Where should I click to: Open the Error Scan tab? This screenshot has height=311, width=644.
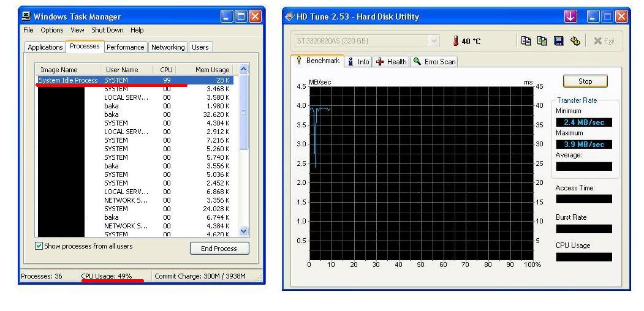pyautogui.click(x=434, y=62)
